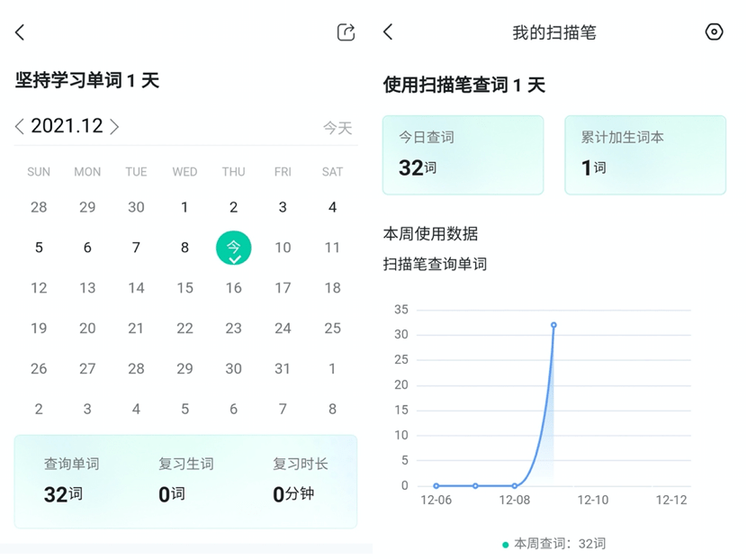Select December 25 on the calendar
Viewport: 747px width, 560px height.
[331, 328]
